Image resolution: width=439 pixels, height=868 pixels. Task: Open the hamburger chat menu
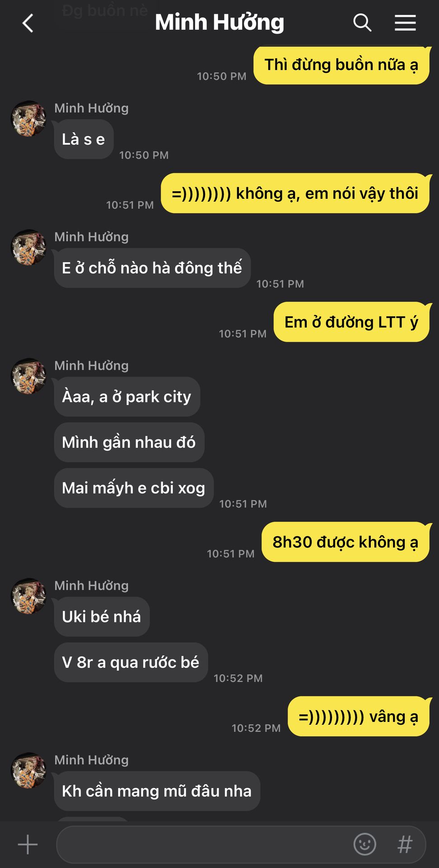[x=405, y=23]
